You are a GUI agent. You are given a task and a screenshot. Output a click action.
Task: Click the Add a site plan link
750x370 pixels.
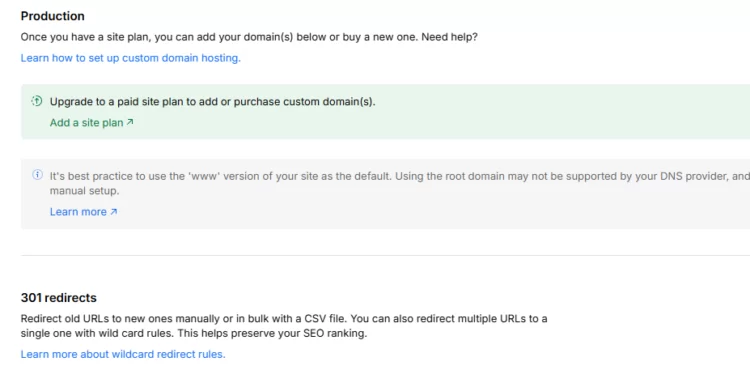click(91, 122)
